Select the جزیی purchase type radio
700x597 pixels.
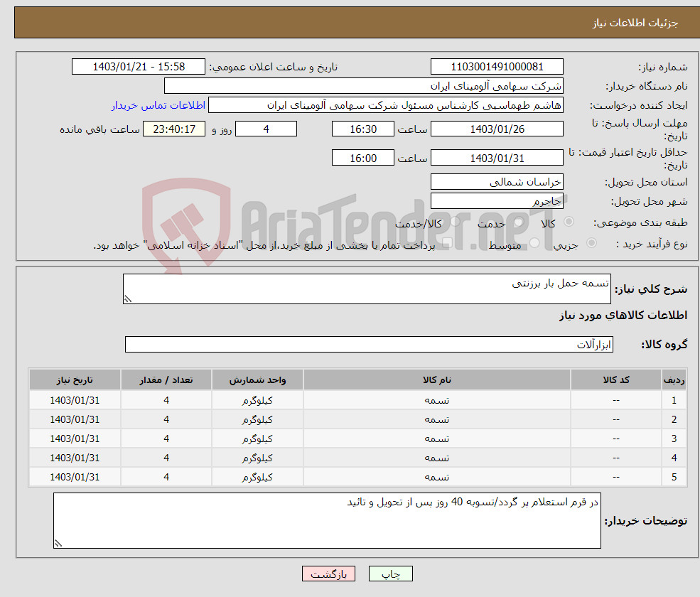[591, 243]
